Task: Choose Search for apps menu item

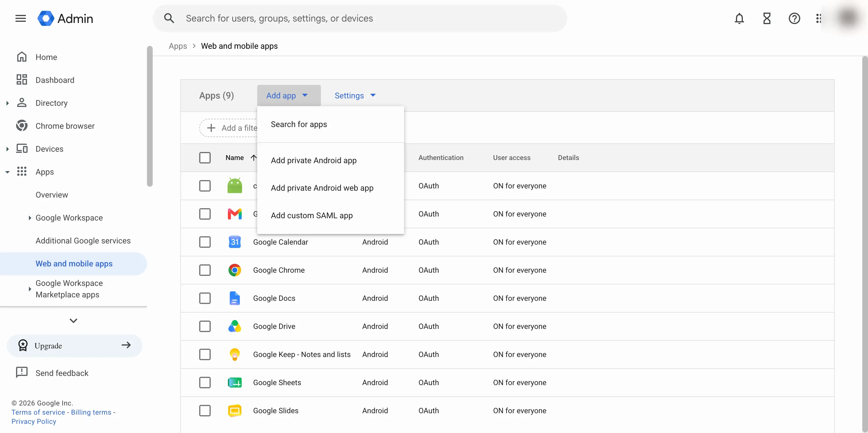Action: 331,124
